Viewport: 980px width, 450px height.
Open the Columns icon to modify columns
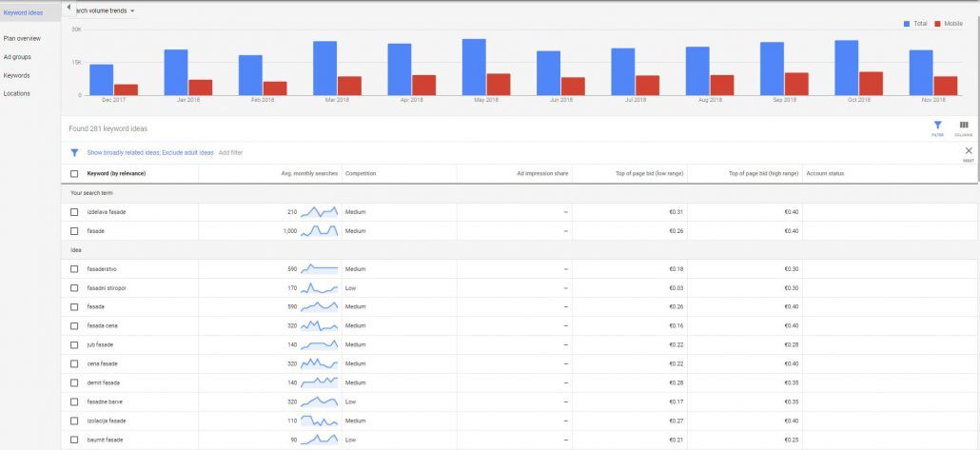[963, 126]
